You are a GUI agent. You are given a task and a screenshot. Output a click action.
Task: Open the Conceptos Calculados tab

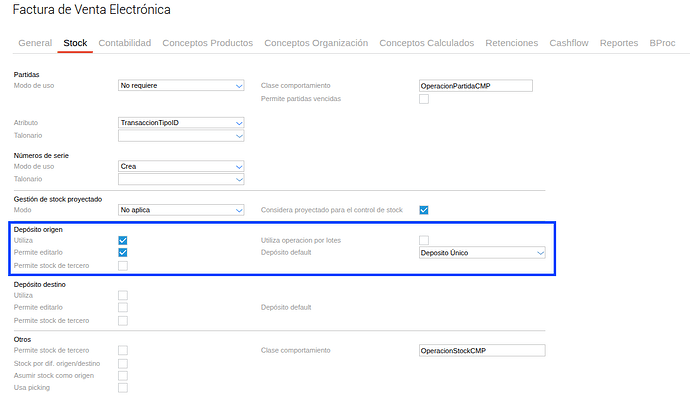point(426,43)
